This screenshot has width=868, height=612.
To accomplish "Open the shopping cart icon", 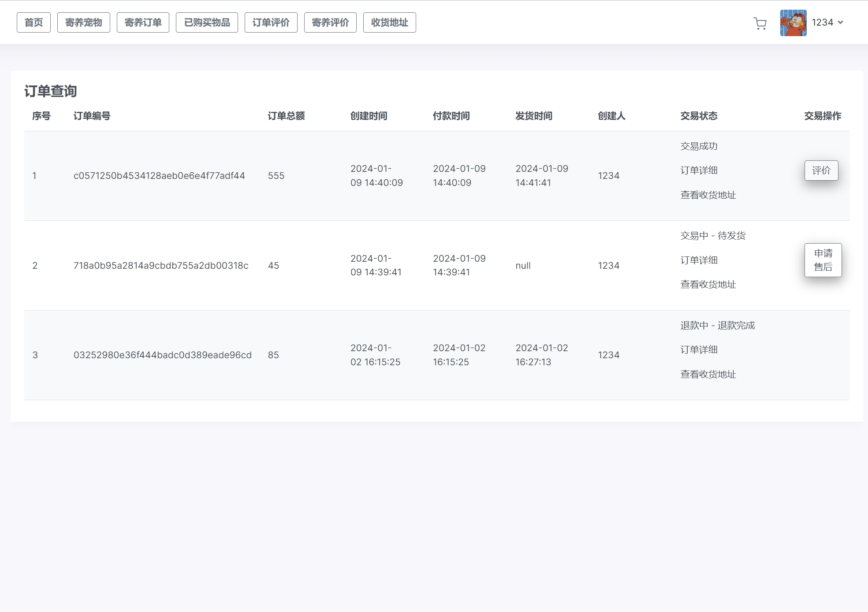I will (x=760, y=23).
